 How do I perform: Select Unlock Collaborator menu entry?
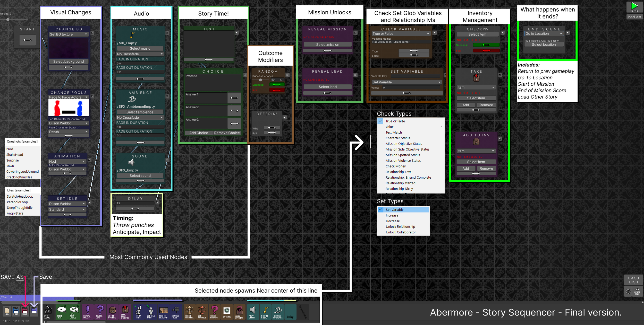[x=401, y=232]
